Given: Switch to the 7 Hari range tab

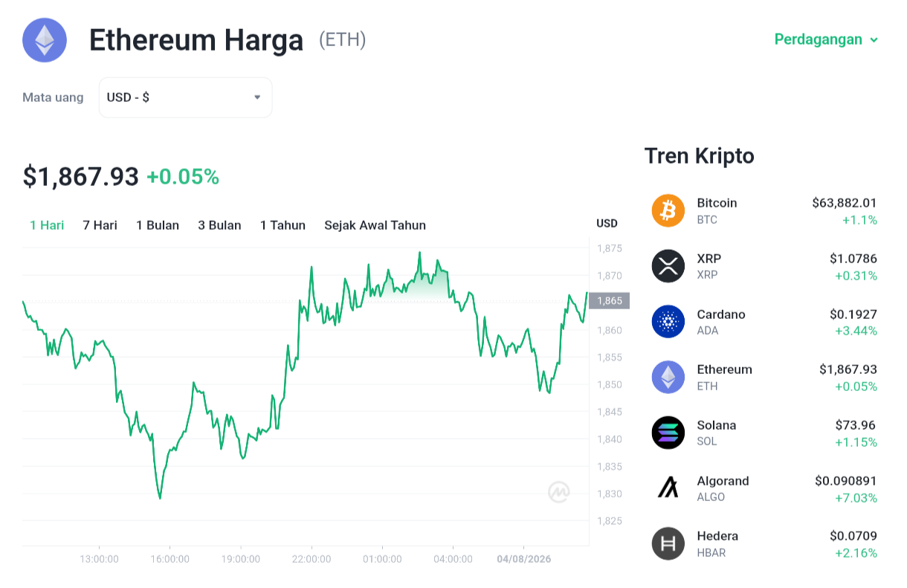Looking at the screenshot, I should click(x=100, y=225).
